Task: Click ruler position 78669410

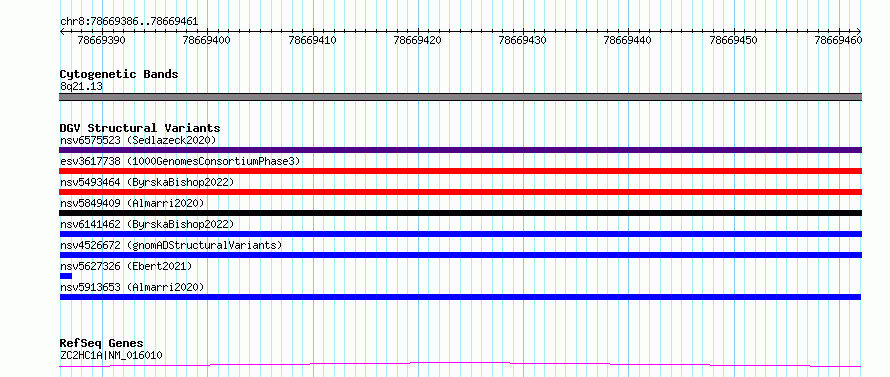Action: [313, 40]
